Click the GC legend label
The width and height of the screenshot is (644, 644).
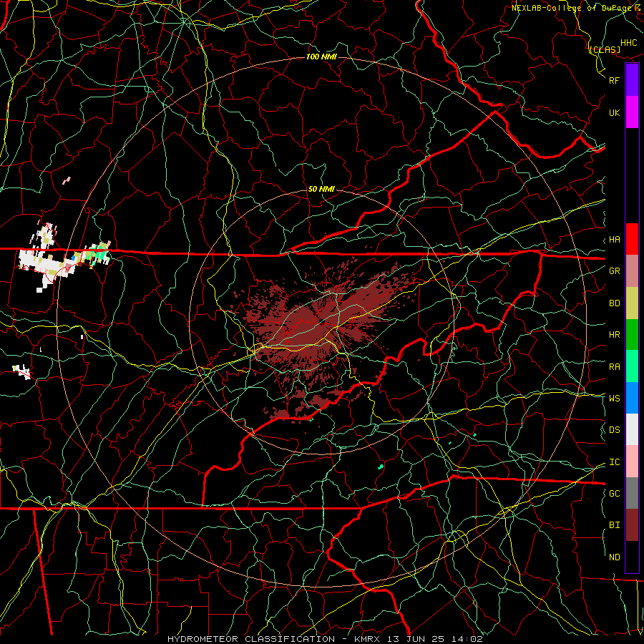click(614, 493)
